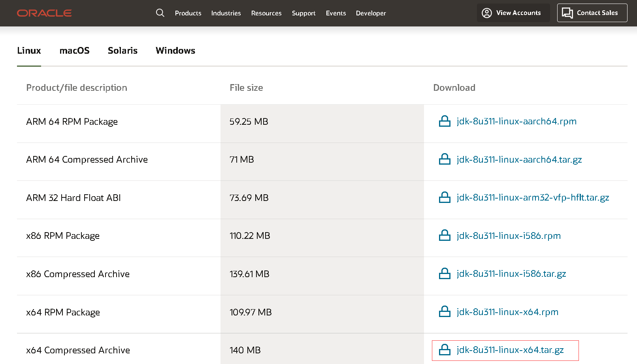The width and height of the screenshot is (637, 364).
Task: Click the Contact Sales button
Action: click(x=592, y=13)
